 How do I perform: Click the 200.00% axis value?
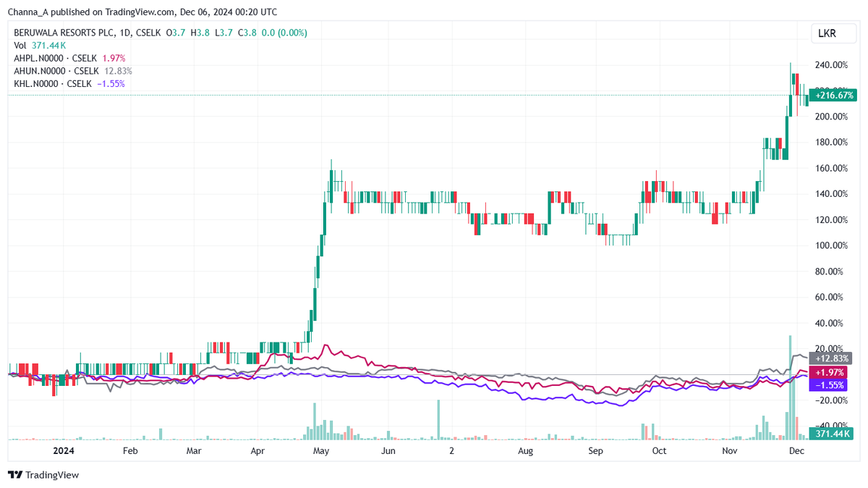coord(832,117)
